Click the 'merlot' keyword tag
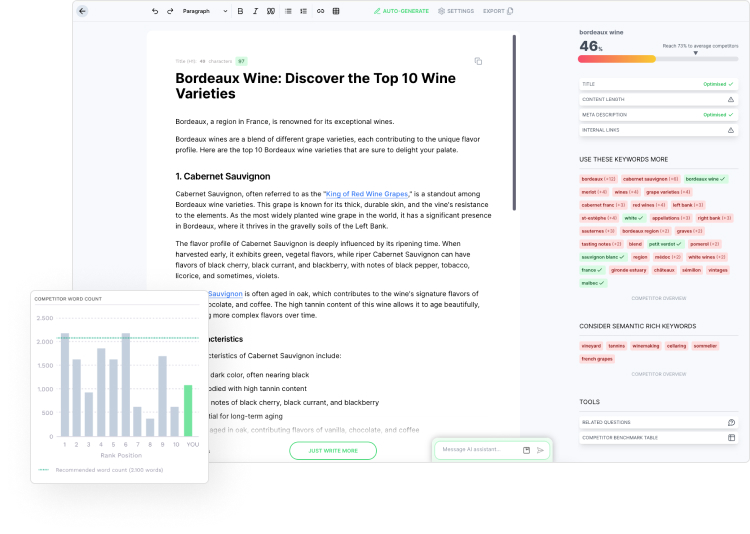The image size is (750, 534). 594,192
